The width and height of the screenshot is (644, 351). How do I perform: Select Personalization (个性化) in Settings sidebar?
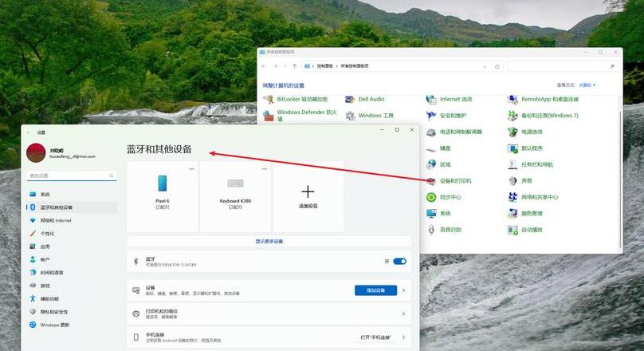coord(72,234)
